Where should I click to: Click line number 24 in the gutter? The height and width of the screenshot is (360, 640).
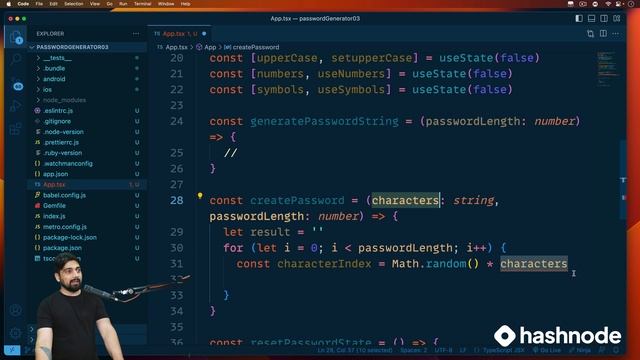tap(177, 121)
